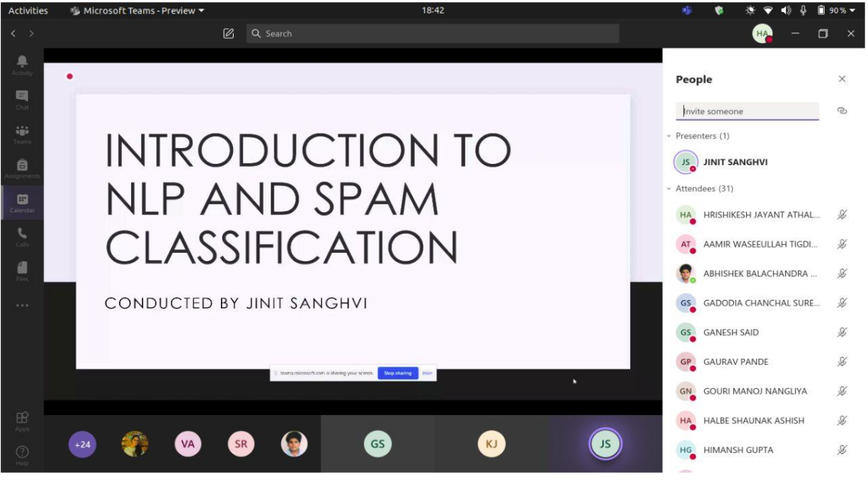Viewport: 868px width, 480px height.
Task: Click the Invite someone input field
Action: click(747, 111)
